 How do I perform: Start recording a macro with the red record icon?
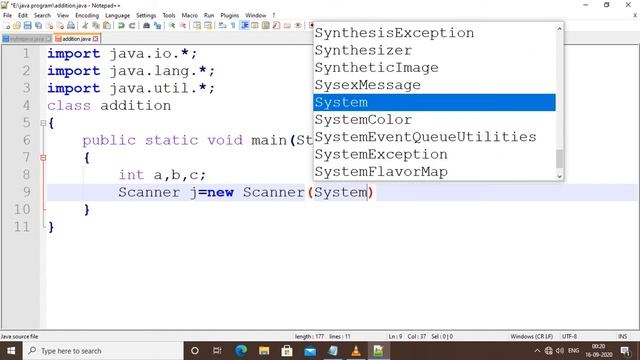(x=311, y=25)
